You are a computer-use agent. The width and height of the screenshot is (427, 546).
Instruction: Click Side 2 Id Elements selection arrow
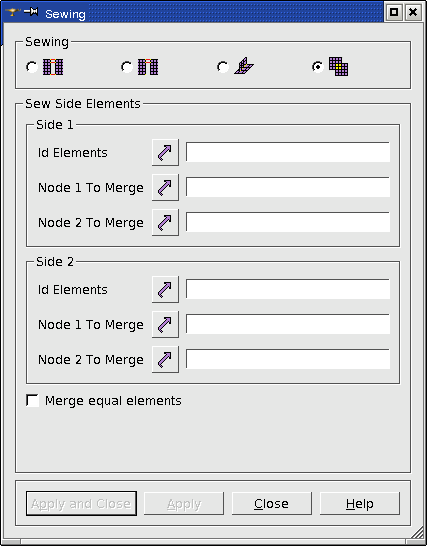coord(165,289)
